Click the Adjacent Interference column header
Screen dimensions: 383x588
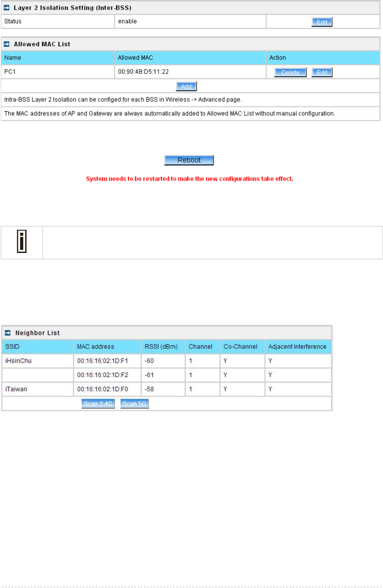[x=298, y=347]
